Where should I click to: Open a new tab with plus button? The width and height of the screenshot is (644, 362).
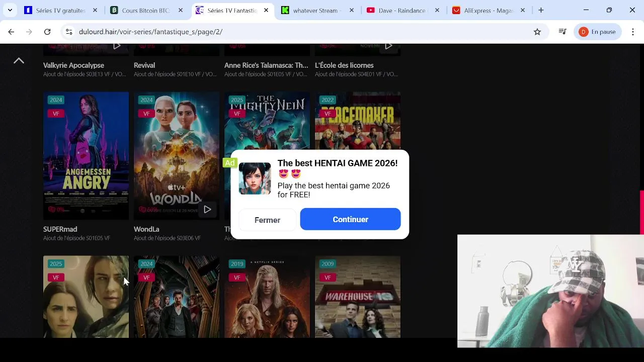(541, 10)
